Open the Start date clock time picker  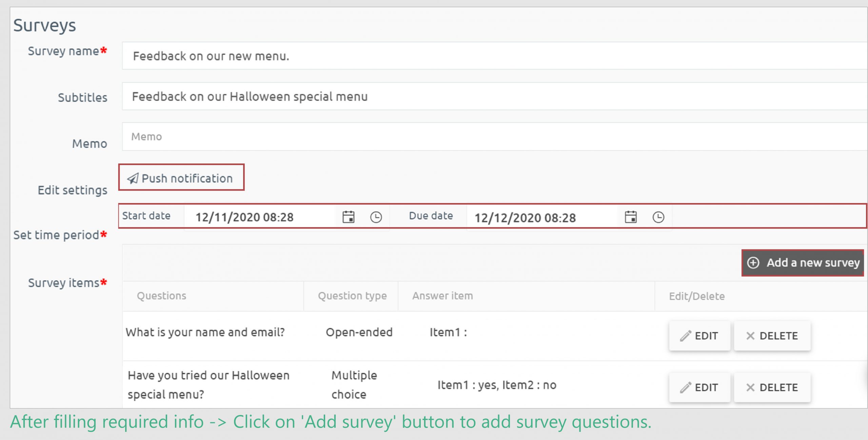coord(376,217)
